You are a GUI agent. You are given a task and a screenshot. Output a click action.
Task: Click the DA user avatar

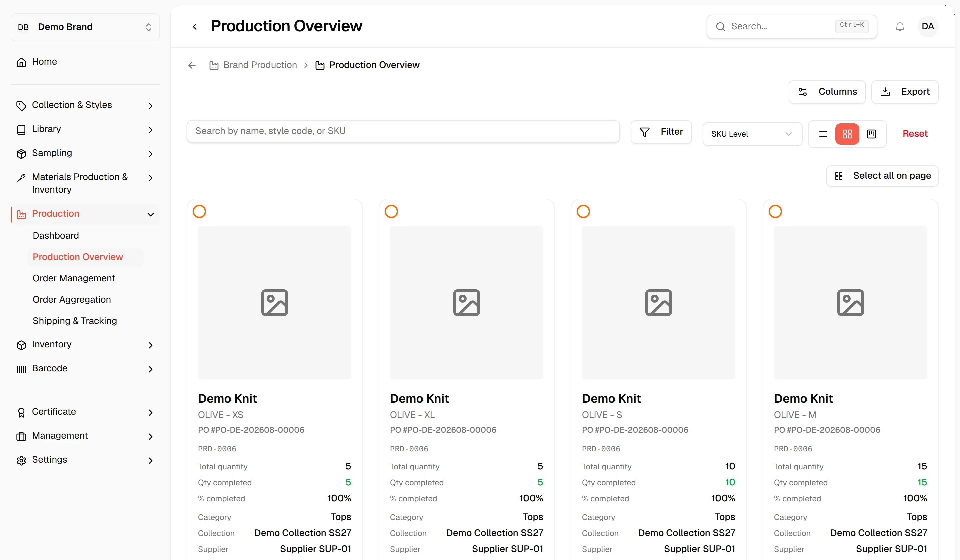point(928,27)
